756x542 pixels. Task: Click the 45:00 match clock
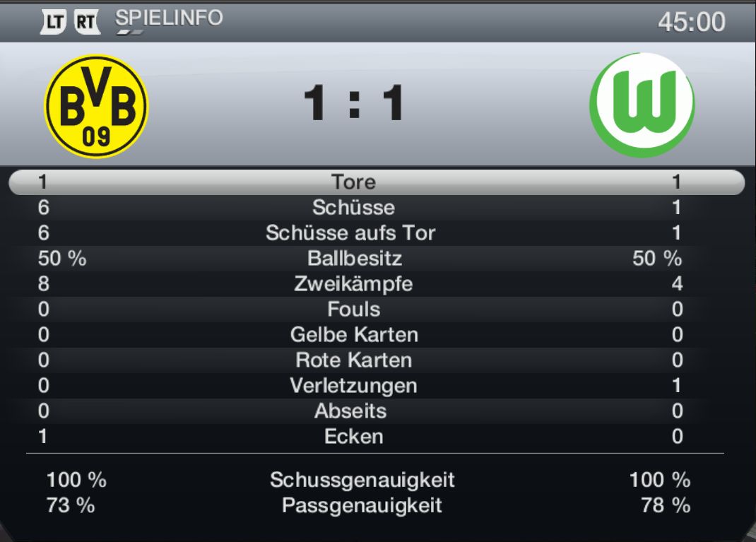pos(691,22)
